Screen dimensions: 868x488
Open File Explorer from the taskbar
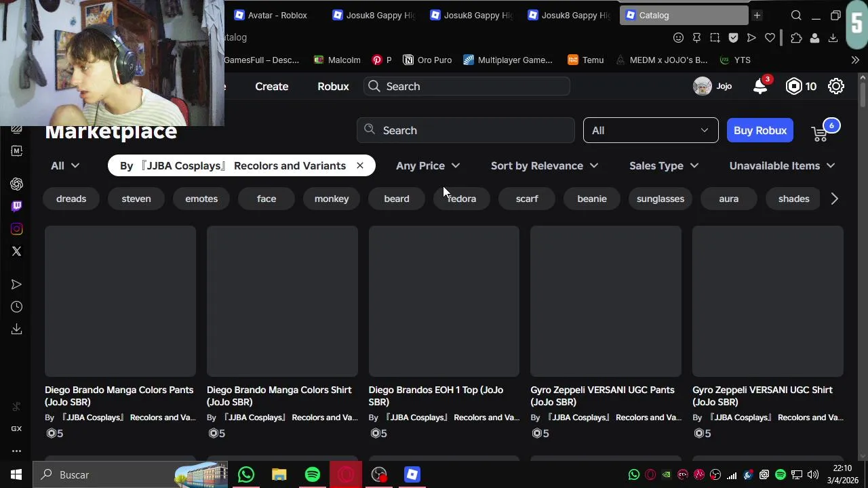tap(279, 474)
